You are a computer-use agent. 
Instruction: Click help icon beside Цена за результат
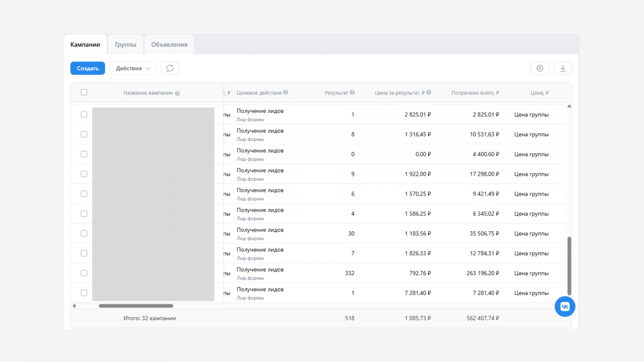coord(429,93)
